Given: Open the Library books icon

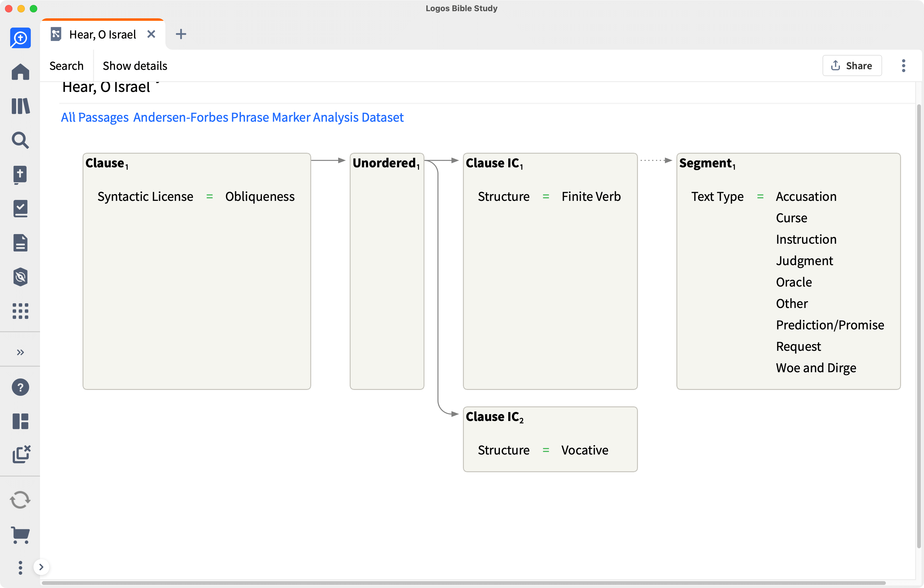Looking at the screenshot, I should (x=20, y=106).
